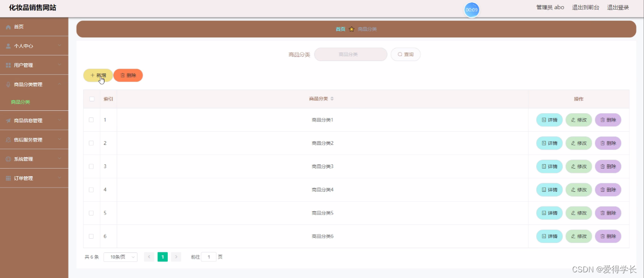Edit 商品分类6 with the 修改 button
The image size is (644, 278).
[579, 236]
